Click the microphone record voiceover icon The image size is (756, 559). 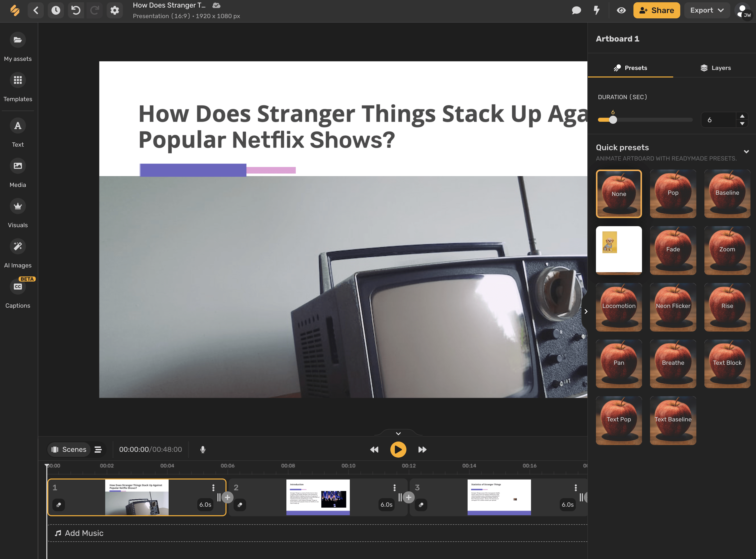pyautogui.click(x=203, y=449)
